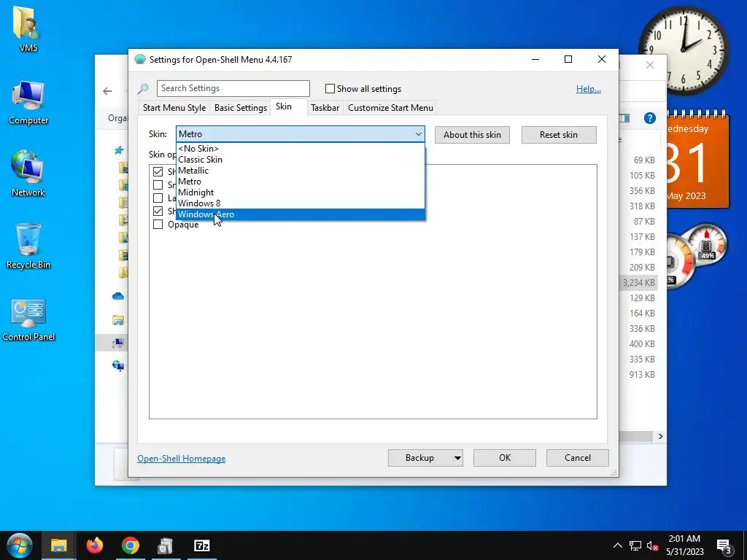This screenshot has height=560, width=747.
Task: Open the taskbar icon left of 7-Zip
Action: point(166,545)
